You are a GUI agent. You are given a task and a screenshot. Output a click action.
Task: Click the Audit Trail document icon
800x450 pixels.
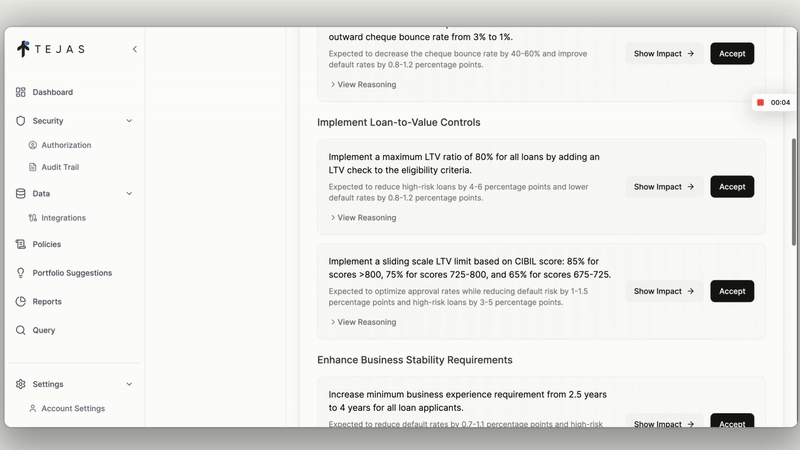[x=33, y=167]
